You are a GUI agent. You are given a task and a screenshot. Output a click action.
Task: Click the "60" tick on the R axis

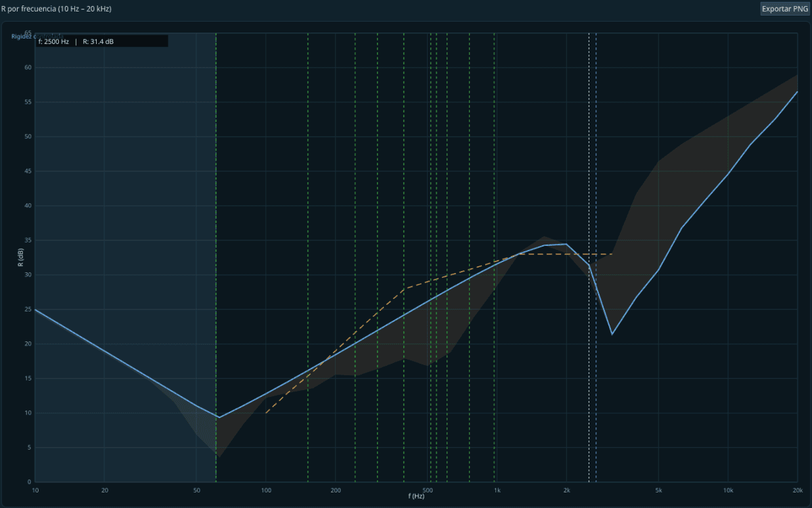(x=28, y=68)
